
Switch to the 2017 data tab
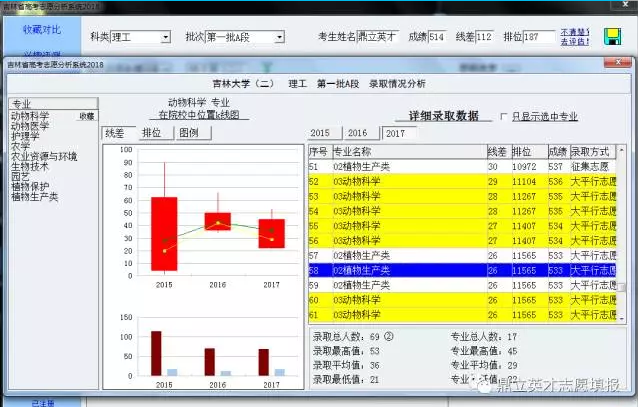tap(399, 133)
